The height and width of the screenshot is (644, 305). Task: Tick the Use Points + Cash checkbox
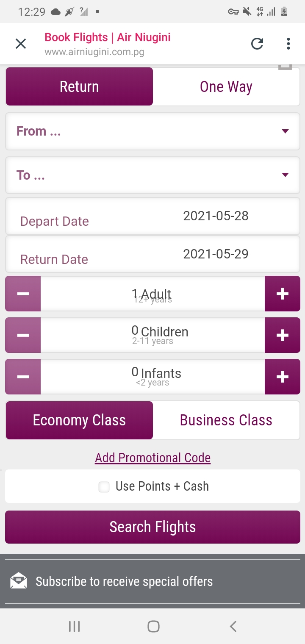click(104, 487)
